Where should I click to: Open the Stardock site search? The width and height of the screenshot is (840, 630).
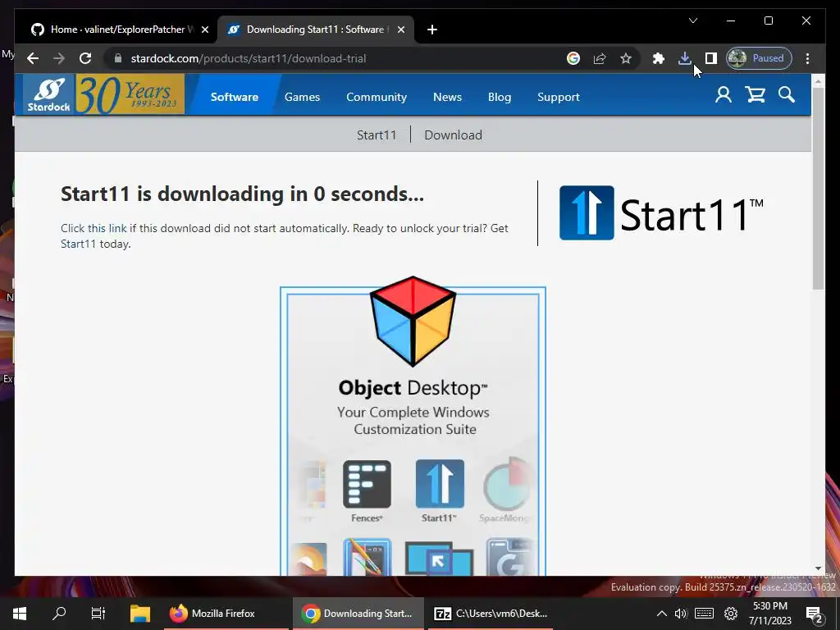click(x=787, y=95)
